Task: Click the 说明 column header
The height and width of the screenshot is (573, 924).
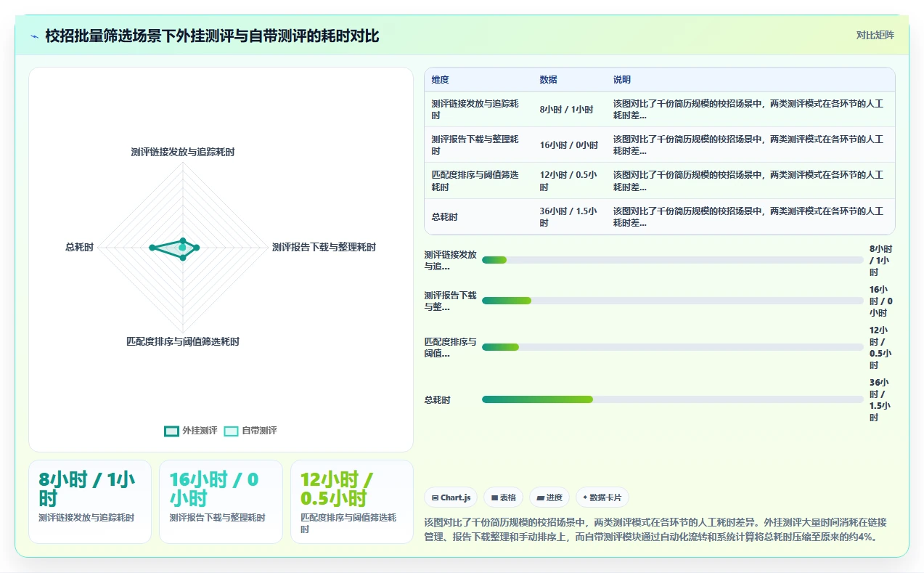Action: (x=622, y=80)
